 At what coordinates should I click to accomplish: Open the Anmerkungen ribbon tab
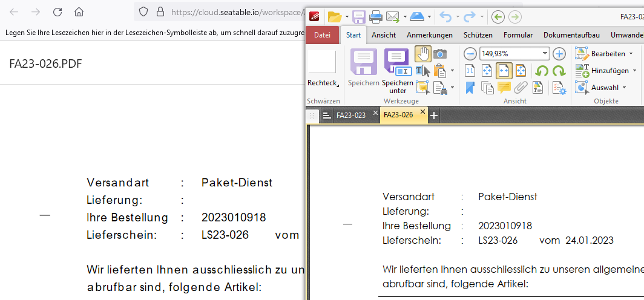coord(430,35)
